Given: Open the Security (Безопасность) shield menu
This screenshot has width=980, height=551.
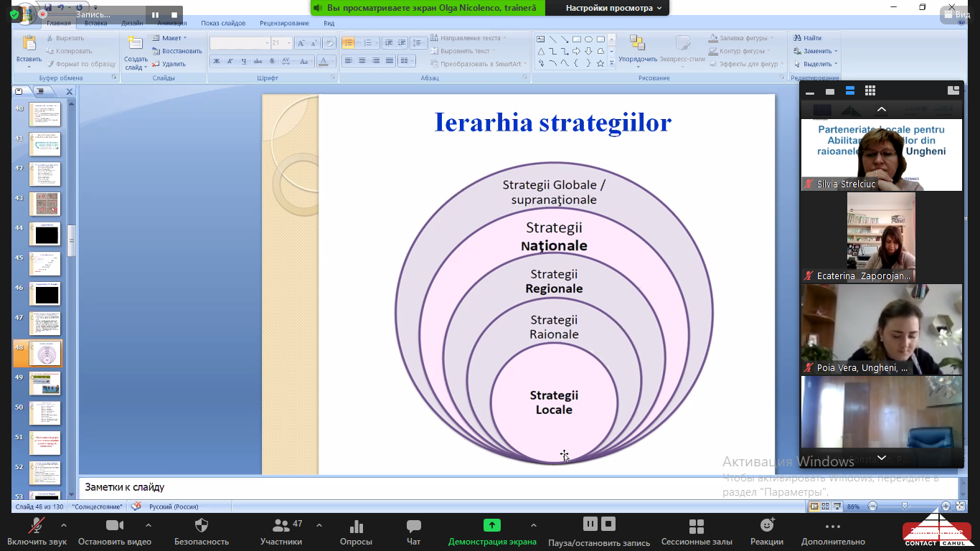Looking at the screenshot, I should coord(202,532).
